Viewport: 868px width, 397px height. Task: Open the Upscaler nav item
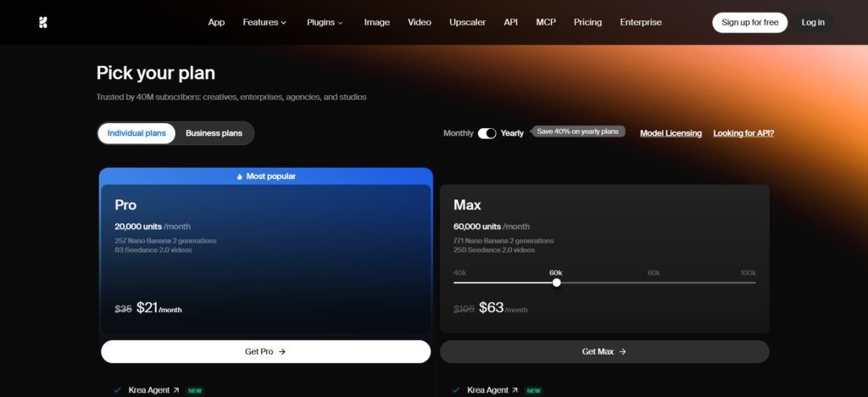(468, 23)
